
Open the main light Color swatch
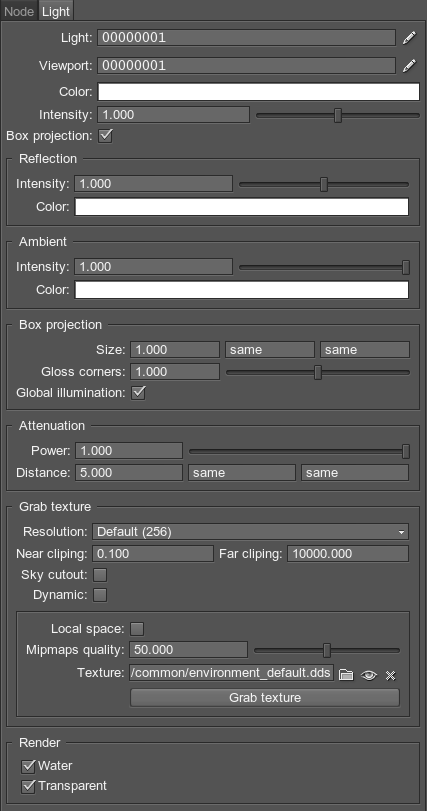tap(258, 92)
